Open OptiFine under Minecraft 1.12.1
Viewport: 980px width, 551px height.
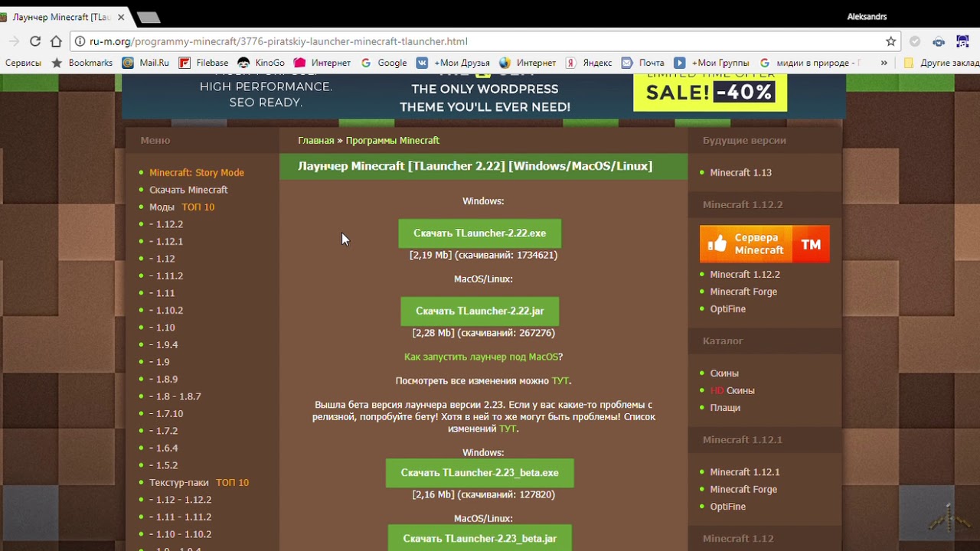click(x=727, y=507)
